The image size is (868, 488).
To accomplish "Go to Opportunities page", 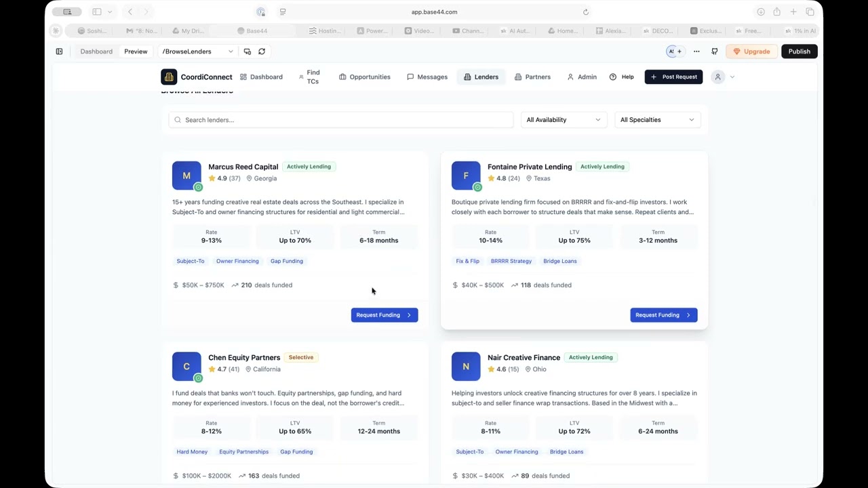I will click(365, 77).
